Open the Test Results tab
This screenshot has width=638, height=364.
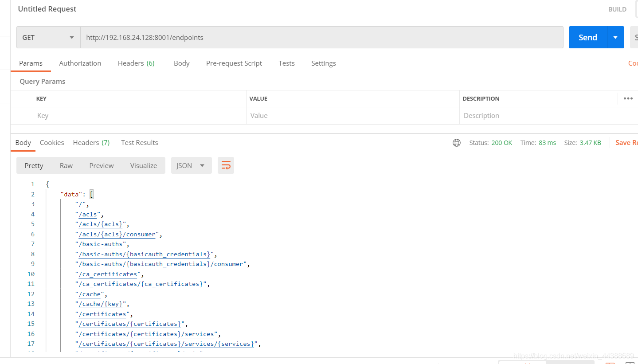coord(140,142)
